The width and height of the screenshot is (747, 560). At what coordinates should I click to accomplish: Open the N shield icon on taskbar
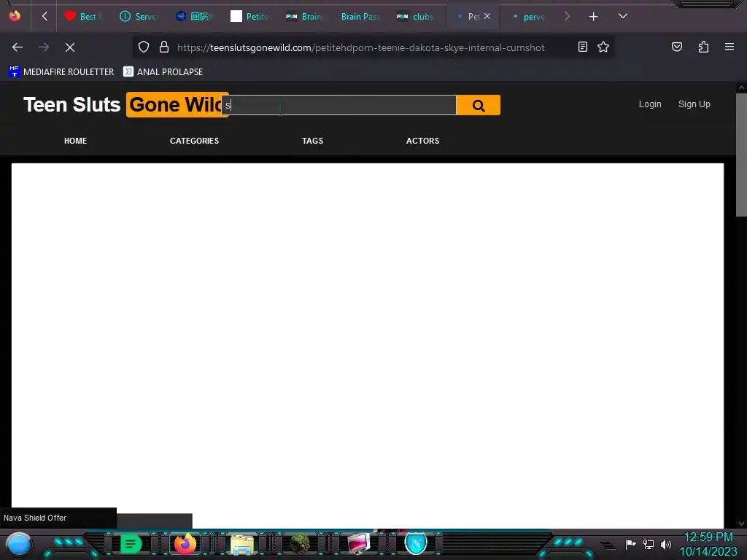(416, 543)
